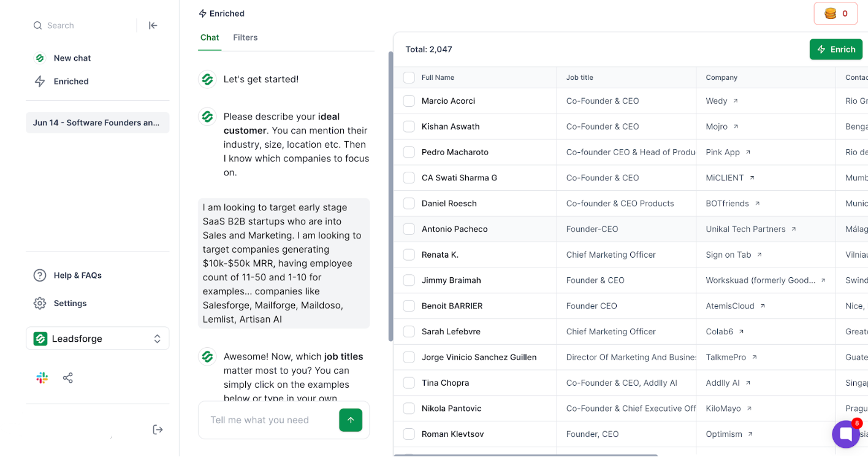Image resolution: width=868 pixels, height=457 pixels.
Task: Click the table horizontal scrollbar
Action: pos(526,455)
